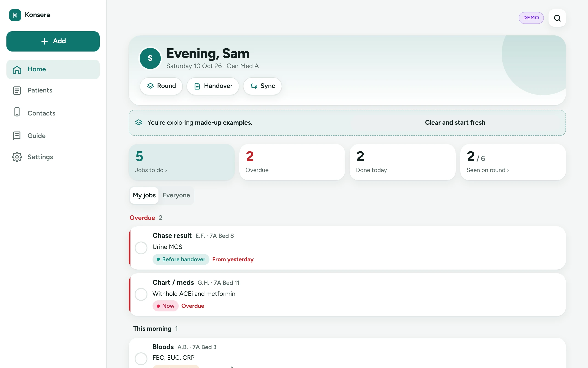588x368 pixels.
Task: Open the Guide section
Action: tap(53, 136)
